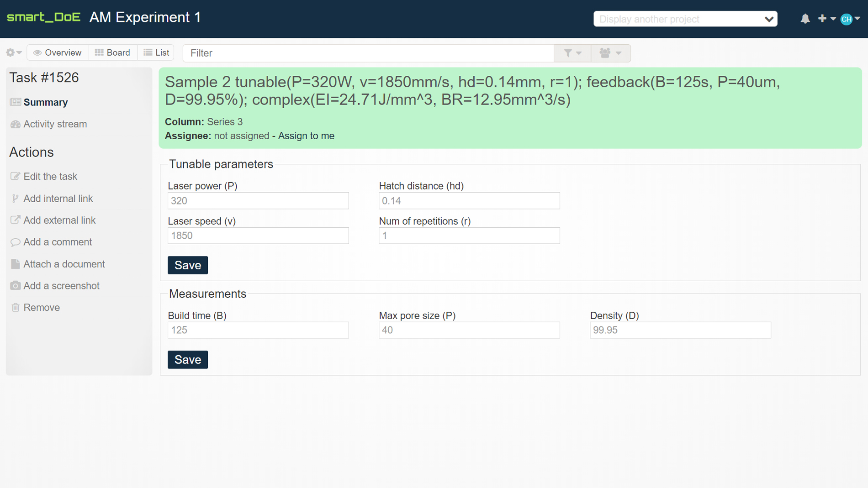
Task: Click Remove task
Action: [x=42, y=307]
